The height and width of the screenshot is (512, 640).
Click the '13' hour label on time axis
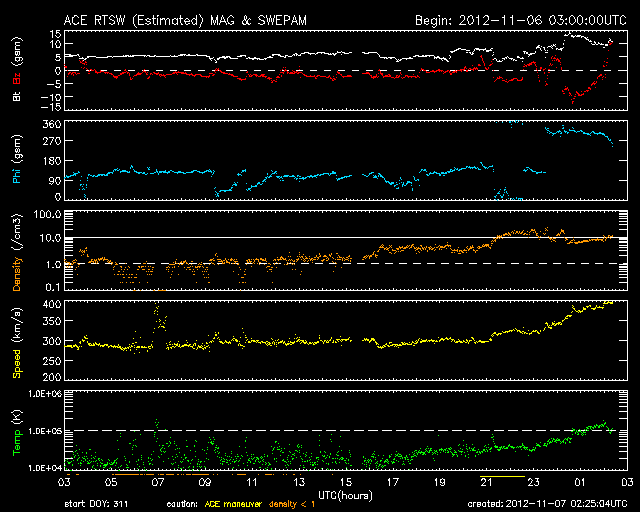pos(299,483)
